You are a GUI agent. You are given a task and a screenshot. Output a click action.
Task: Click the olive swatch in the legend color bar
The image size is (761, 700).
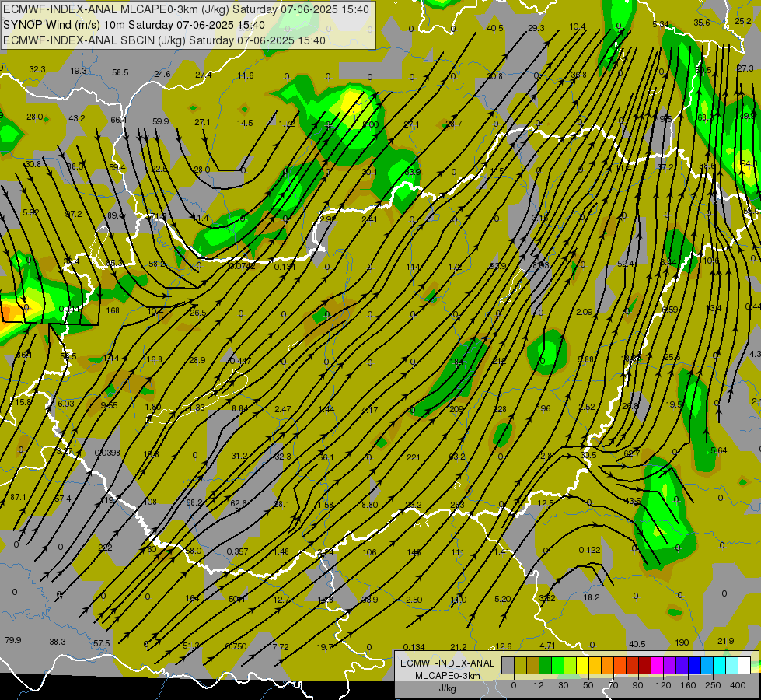520,665
